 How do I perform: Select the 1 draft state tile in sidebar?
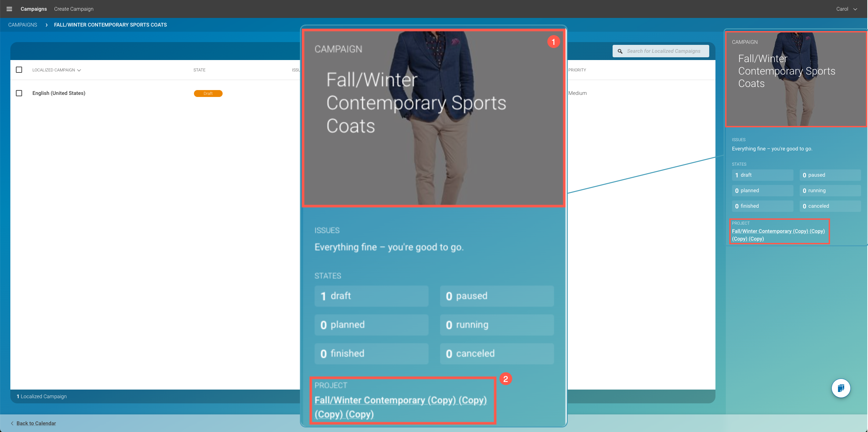762,175
